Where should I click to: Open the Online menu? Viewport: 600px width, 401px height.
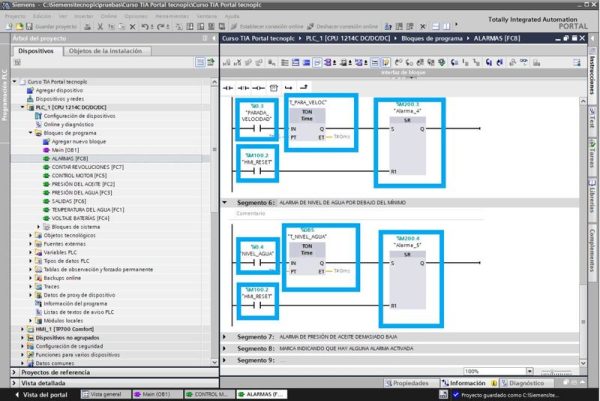click(x=109, y=16)
